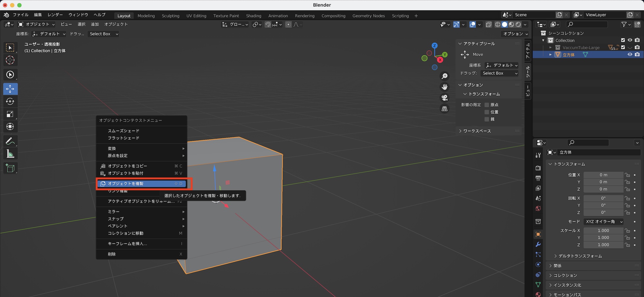The width and height of the screenshot is (644, 297).
Task: Open the Modifier wrench properties tab
Action: pos(538,244)
